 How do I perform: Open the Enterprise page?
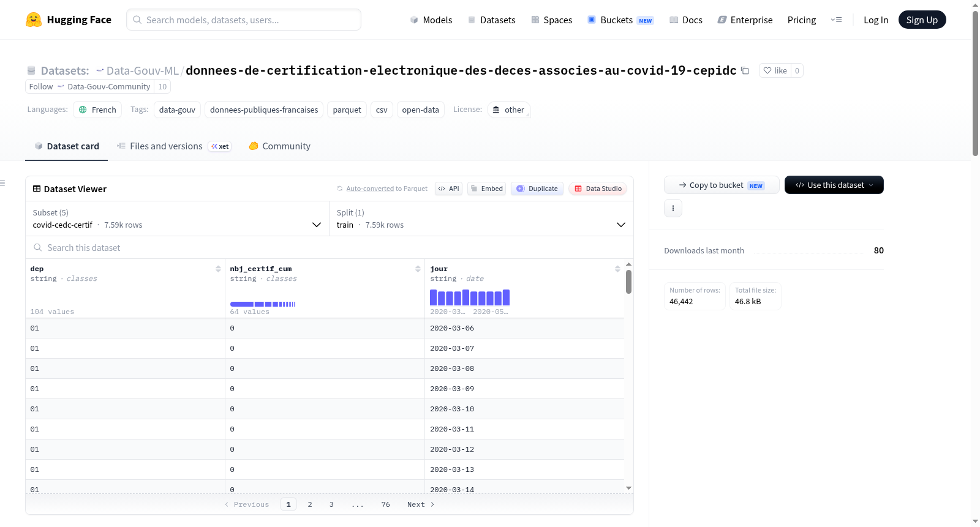(745, 20)
